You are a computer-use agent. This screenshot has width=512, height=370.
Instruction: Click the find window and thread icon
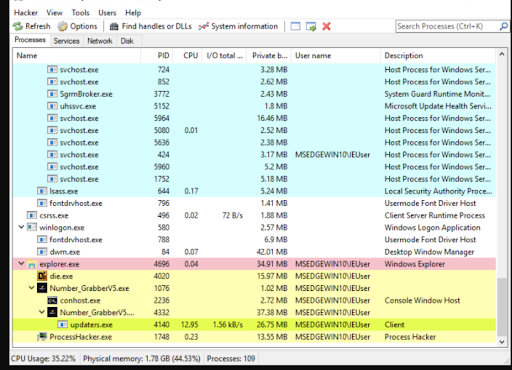(x=311, y=26)
